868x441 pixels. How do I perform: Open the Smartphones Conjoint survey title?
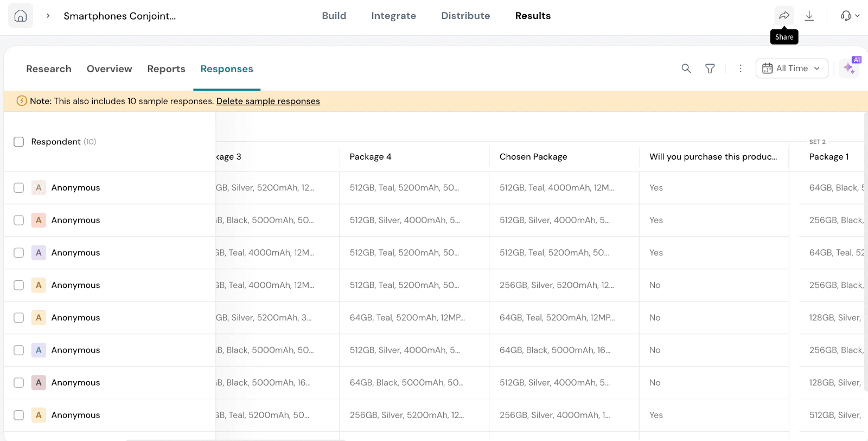click(120, 16)
